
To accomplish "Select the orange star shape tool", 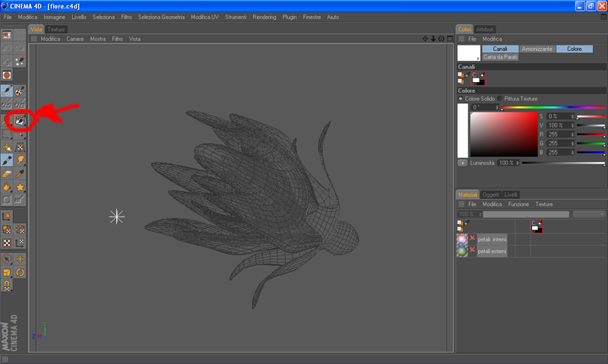I will pos(20,187).
